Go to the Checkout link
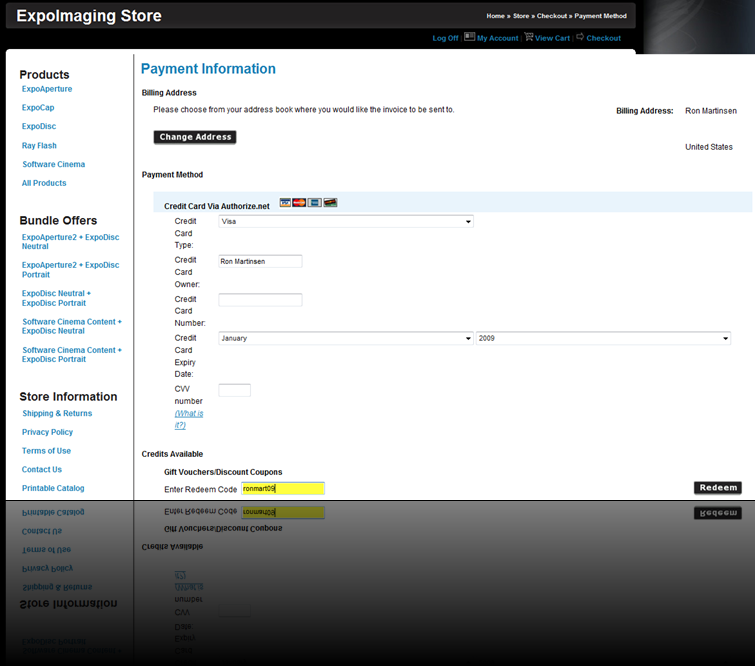This screenshot has height=666, width=755. tap(604, 38)
